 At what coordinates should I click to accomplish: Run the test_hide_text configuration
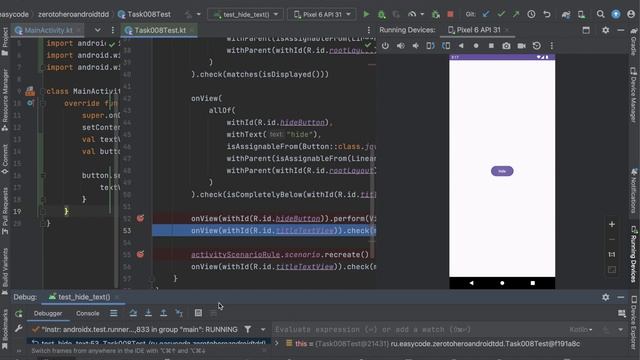(366, 14)
